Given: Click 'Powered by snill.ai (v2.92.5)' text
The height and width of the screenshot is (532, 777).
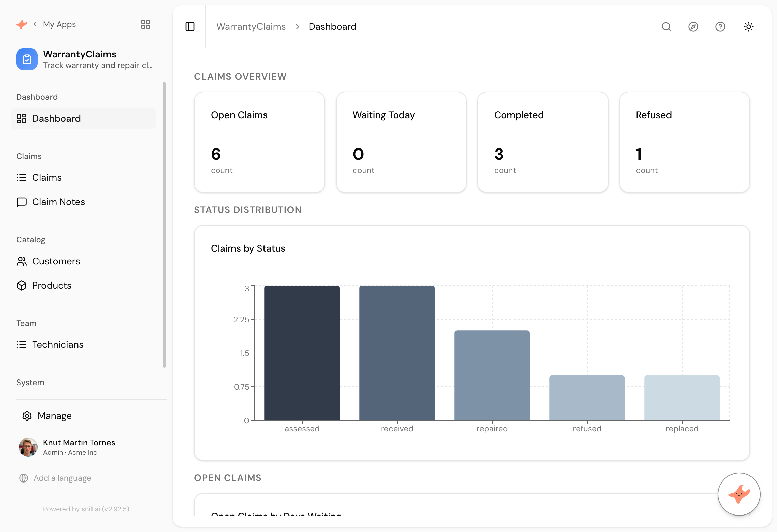Looking at the screenshot, I should click(86, 509).
